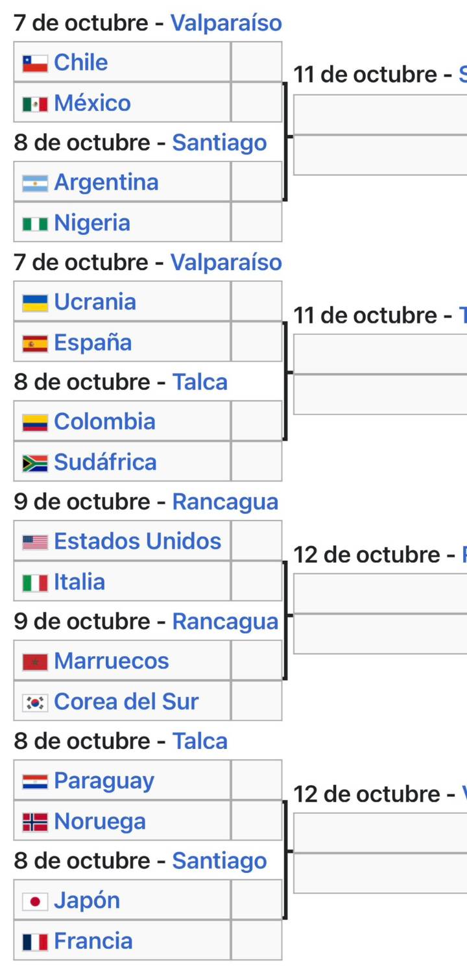The width and height of the screenshot is (467, 980).
Task: Follow the Rancagua link above Estados Unidos
Action: click(225, 502)
